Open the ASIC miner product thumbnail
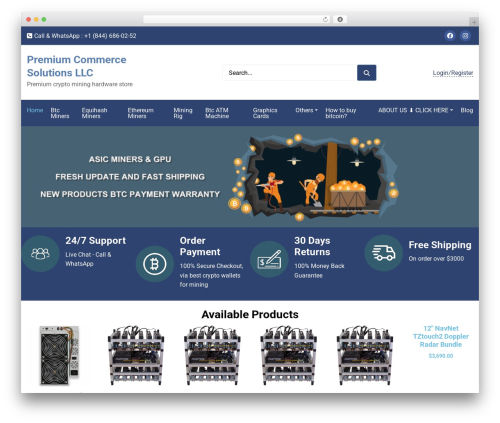The width and height of the screenshot is (500, 423). [59, 355]
